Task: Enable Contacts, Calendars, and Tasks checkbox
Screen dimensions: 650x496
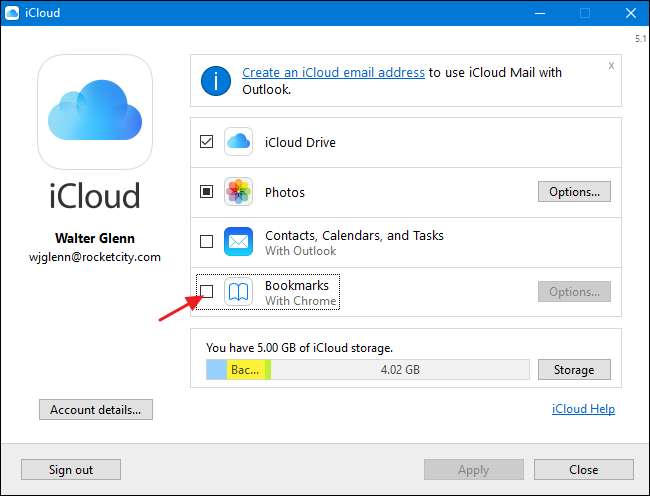Action: [206, 241]
